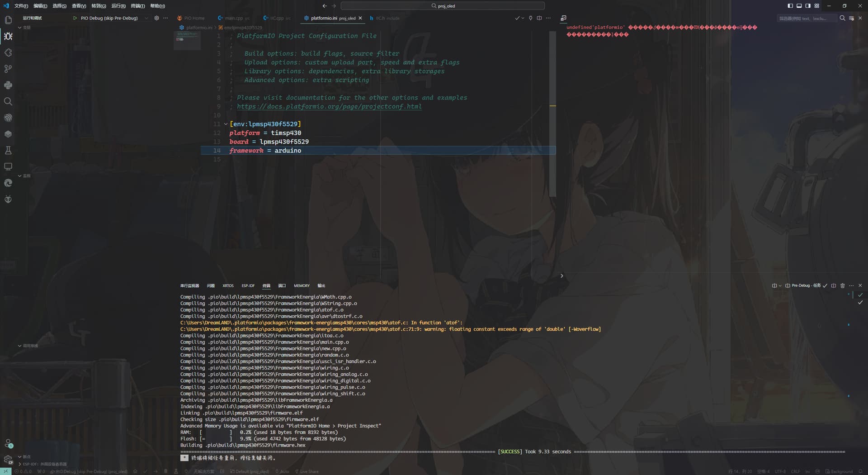The height and width of the screenshot is (475, 868).
Task: Click remote window indicator in status bar
Action: [5, 471]
